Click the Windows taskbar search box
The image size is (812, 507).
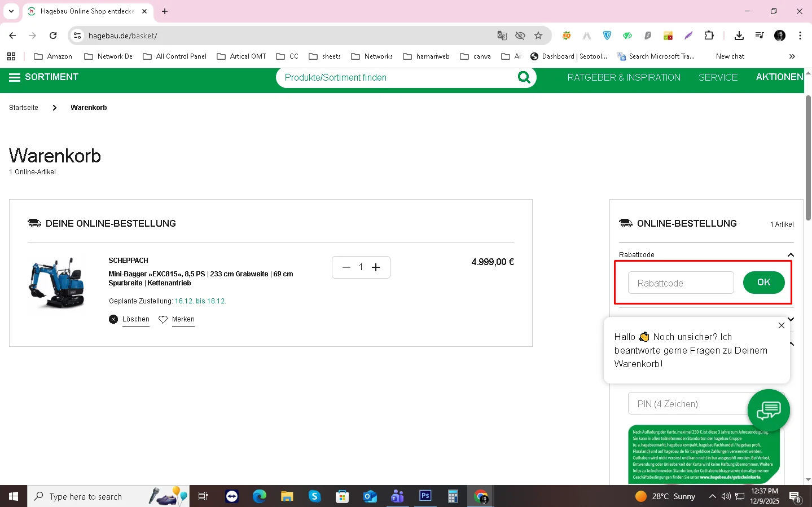[x=108, y=496]
